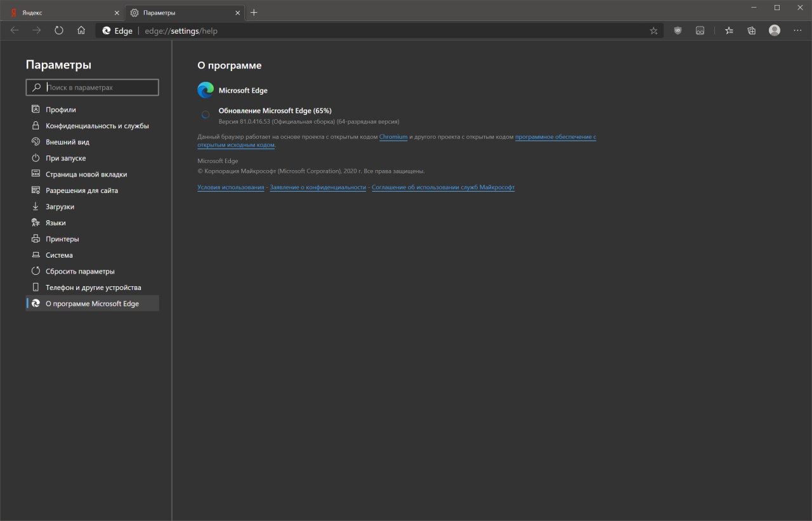Open Внешний вид settings section

click(x=93, y=142)
